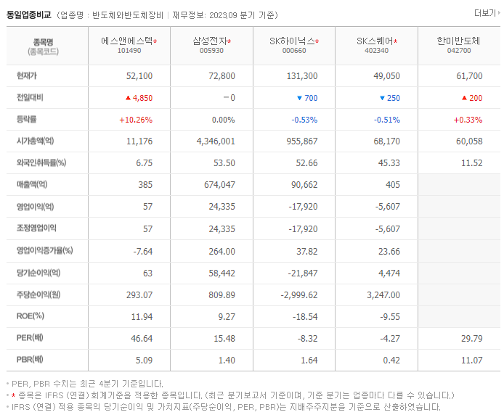504x420 pixels.
Task: Select the PER(배) row label
Action: [30, 338]
